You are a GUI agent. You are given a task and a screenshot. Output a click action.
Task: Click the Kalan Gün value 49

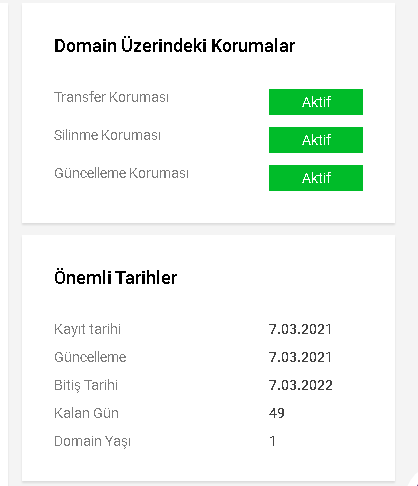pyautogui.click(x=276, y=413)
